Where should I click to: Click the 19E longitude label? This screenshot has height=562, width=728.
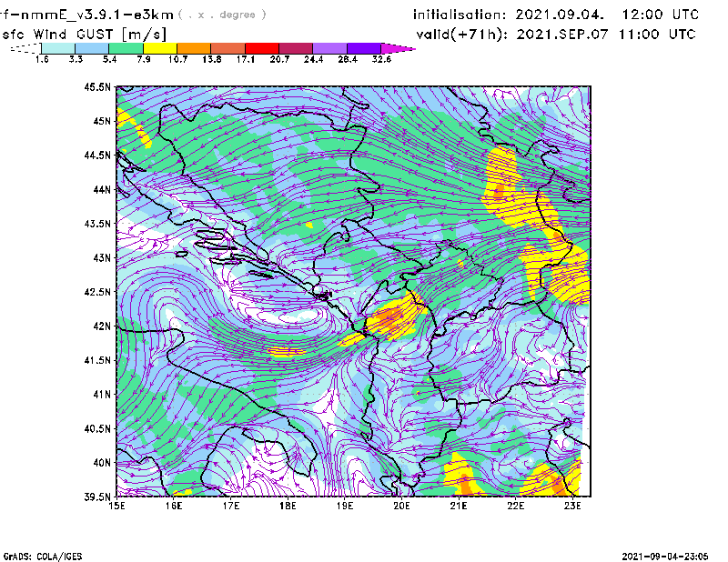pos(345,506)
